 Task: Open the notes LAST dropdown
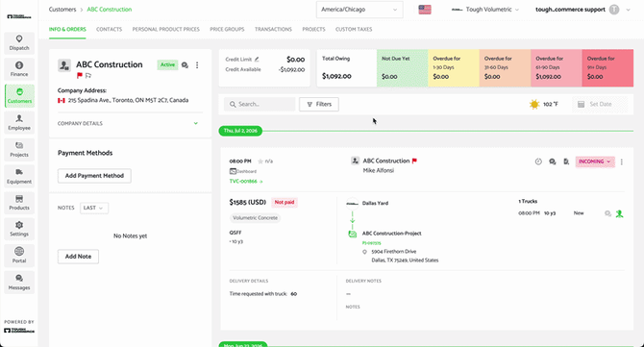(x=94, y=208)
